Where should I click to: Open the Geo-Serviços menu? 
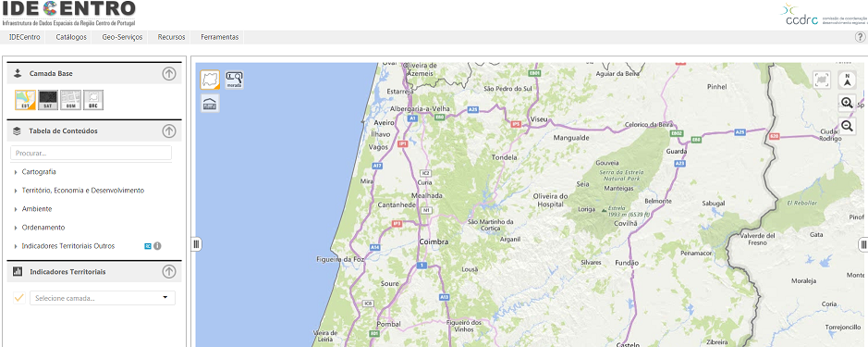pyautogui.click(x=122, y=37)
